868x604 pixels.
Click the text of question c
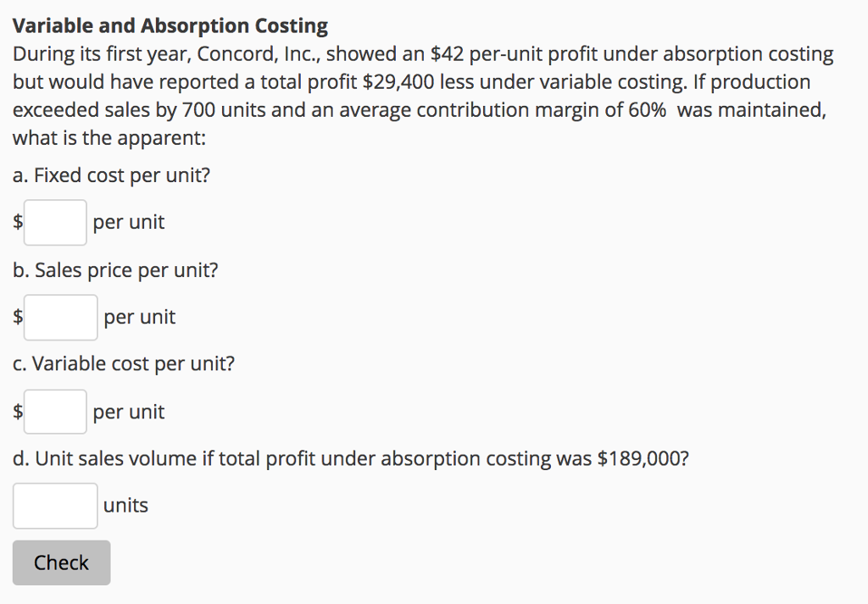122,363
